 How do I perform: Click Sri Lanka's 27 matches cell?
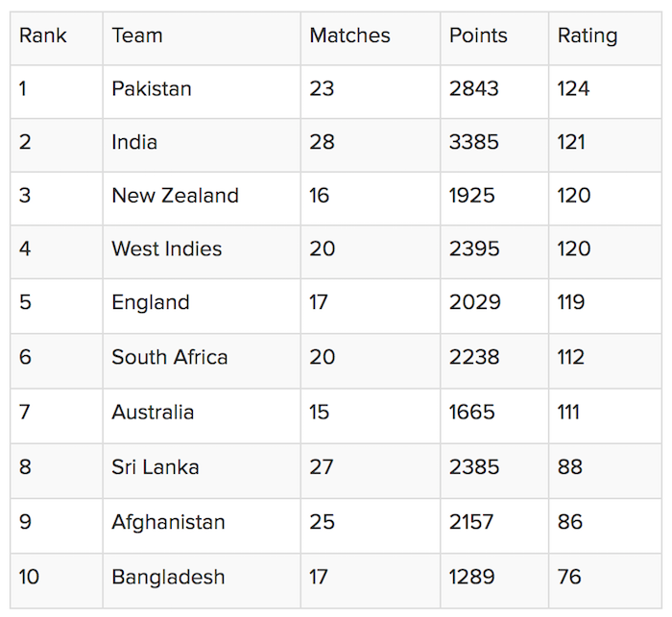click(322, 467)
